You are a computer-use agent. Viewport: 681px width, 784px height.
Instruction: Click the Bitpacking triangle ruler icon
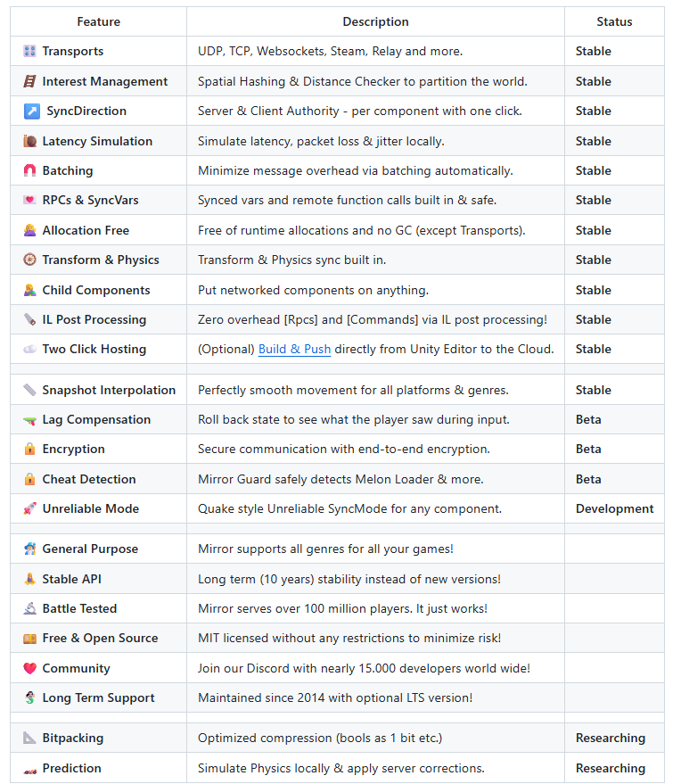point(30,738)
